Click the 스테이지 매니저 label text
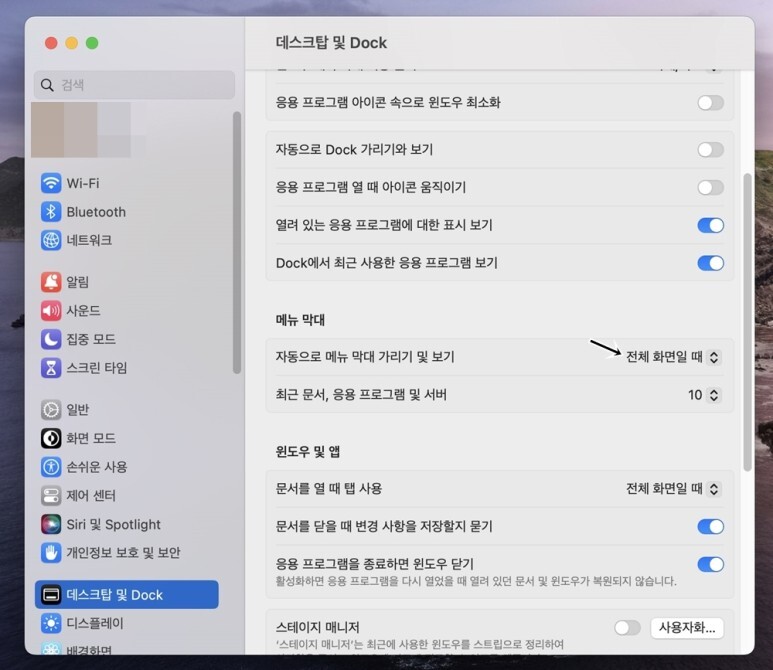Screen dimensions: 773x670 (x=317, y=627)
